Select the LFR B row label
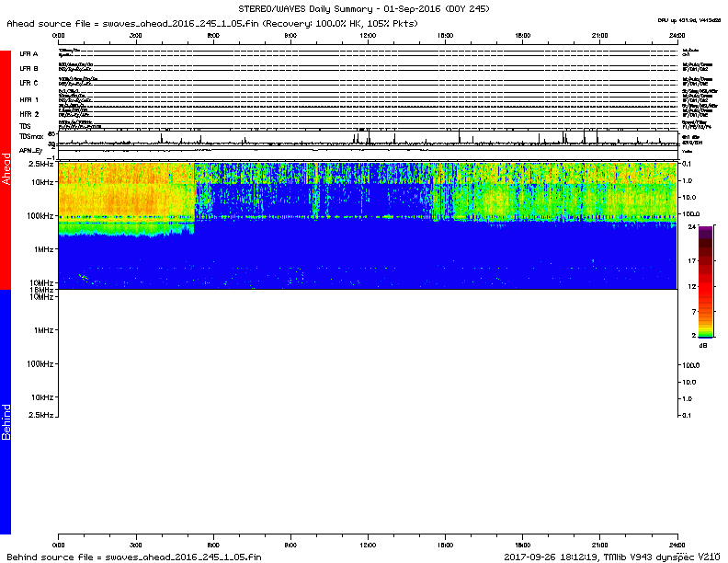 [x=28, y=68]
